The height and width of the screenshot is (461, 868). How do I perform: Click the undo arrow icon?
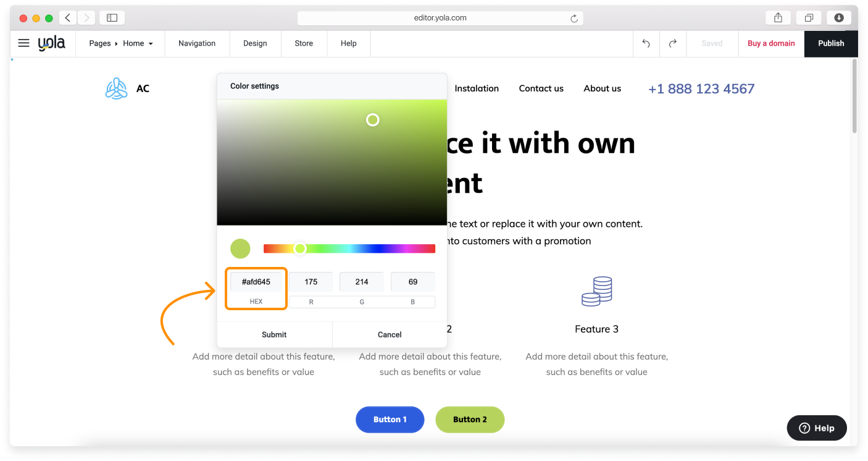point(646,43)
